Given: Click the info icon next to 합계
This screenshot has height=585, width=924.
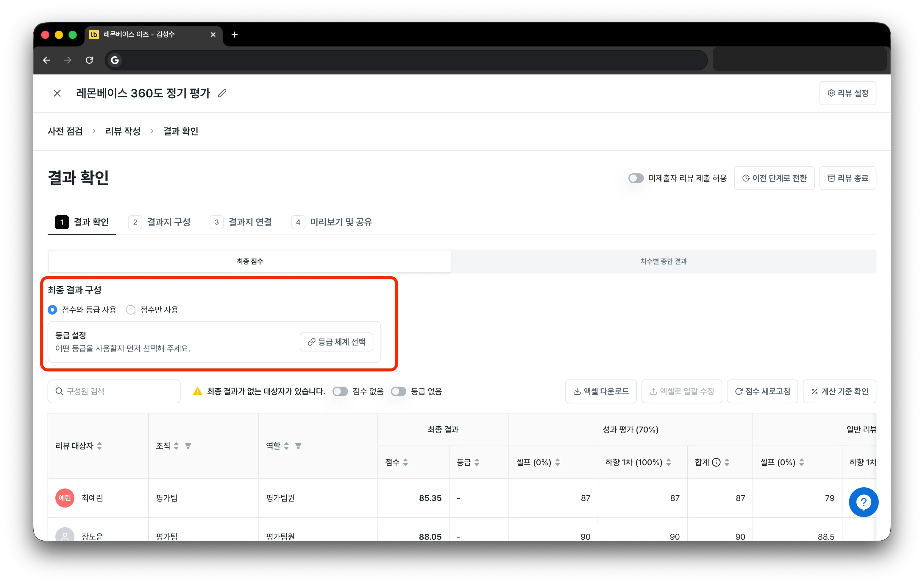Looking at the screenshot, I should click(716, 462).
